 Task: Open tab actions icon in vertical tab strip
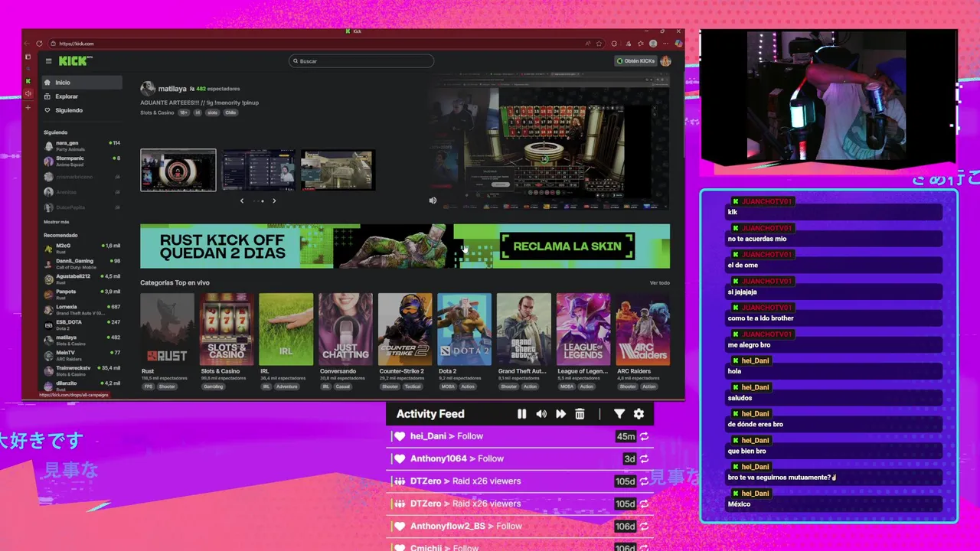(x=28, y=57)
